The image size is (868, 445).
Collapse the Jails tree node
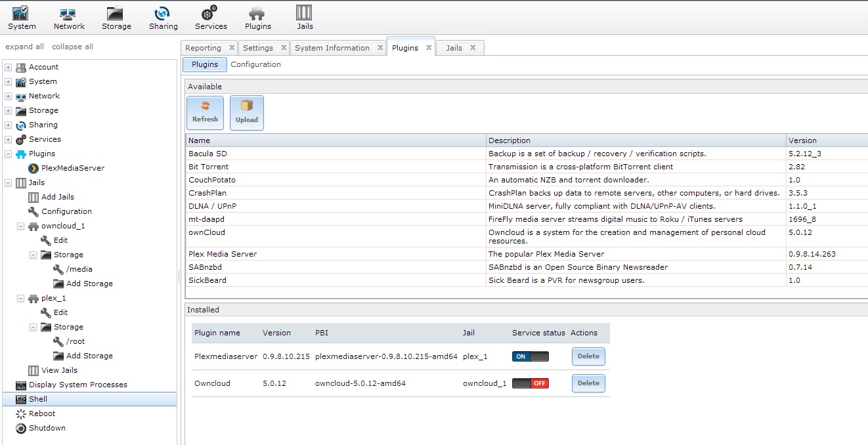pyautogui.click(x=8, y=182)
